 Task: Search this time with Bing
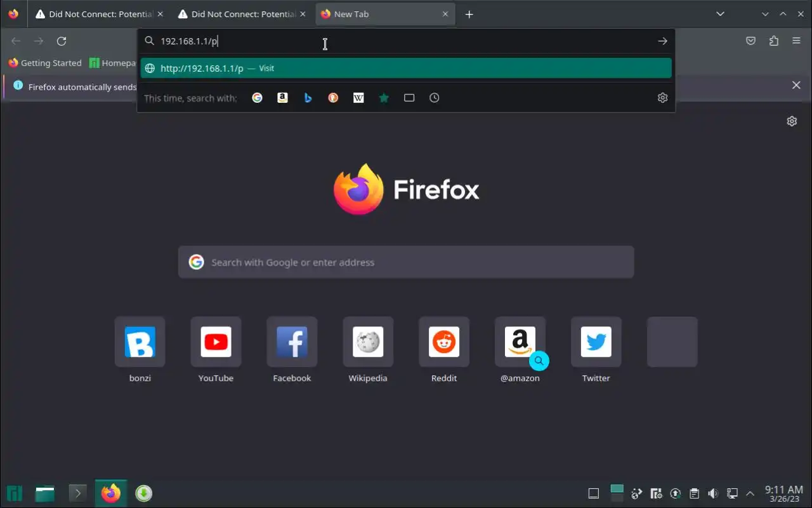(308, 98)
